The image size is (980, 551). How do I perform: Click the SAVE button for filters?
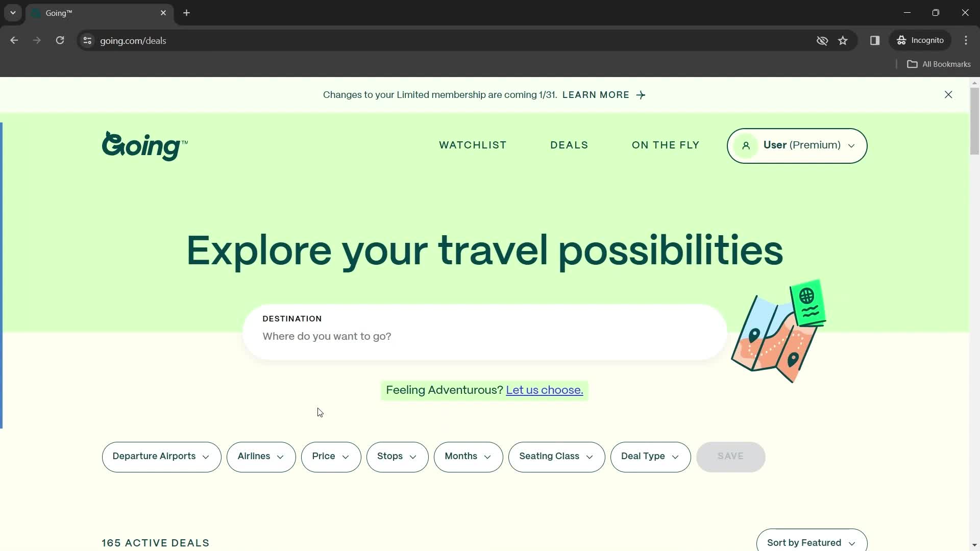(x=730, y=456)
